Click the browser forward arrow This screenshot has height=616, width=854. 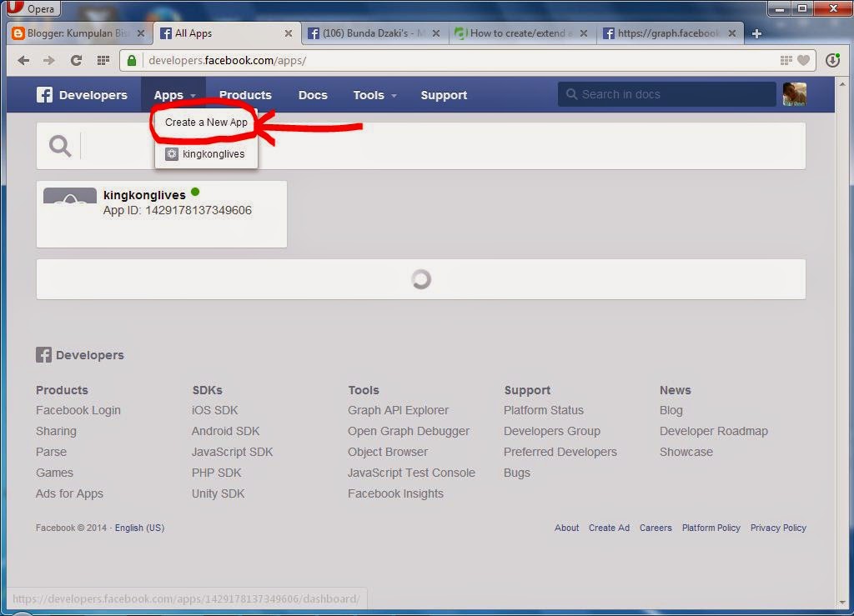(x=49, y=60)
